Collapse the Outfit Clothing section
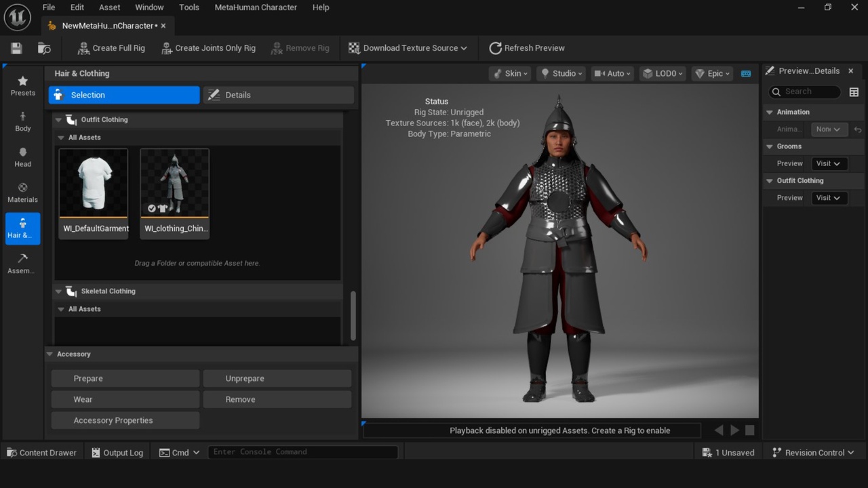This screenshot has height=488, width=868. coord(58,120)
